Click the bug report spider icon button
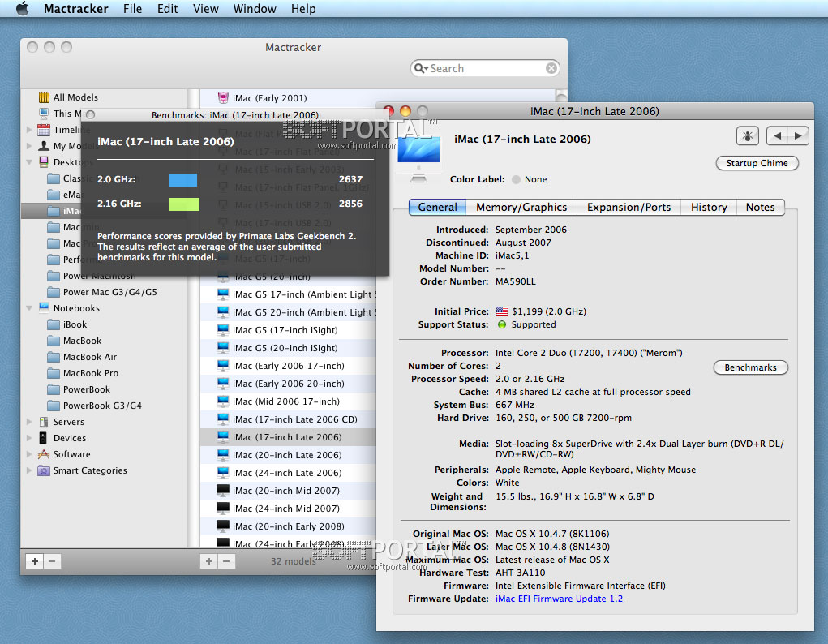 pos(747,135)
